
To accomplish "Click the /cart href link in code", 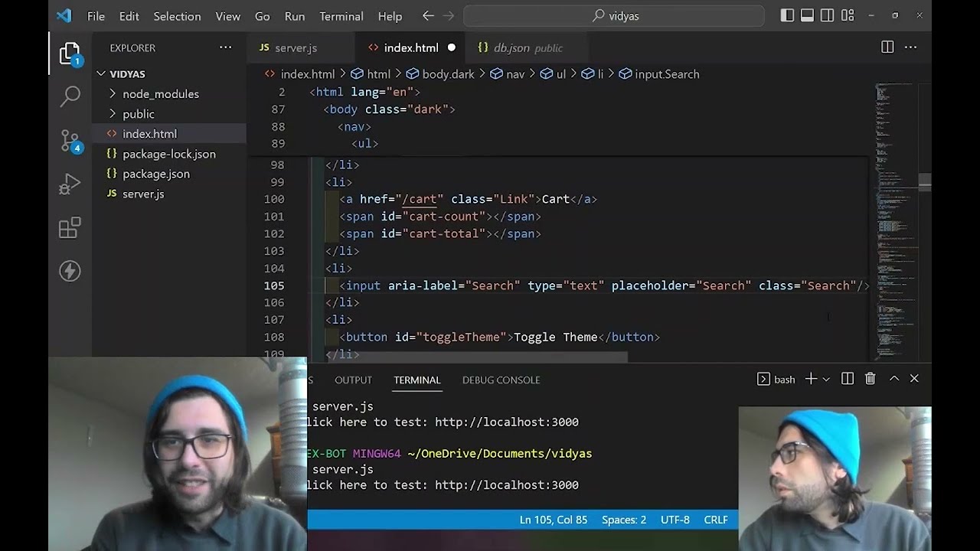I will (420, 199).
